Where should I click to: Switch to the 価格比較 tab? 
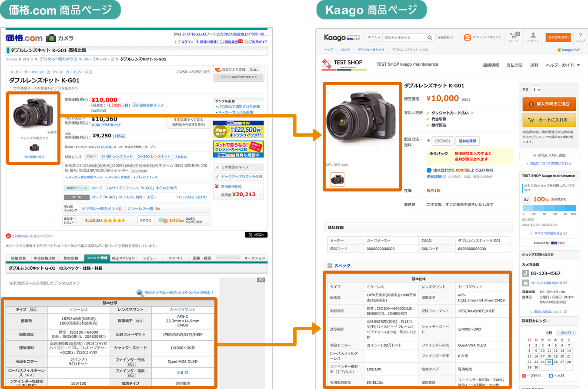18,258
